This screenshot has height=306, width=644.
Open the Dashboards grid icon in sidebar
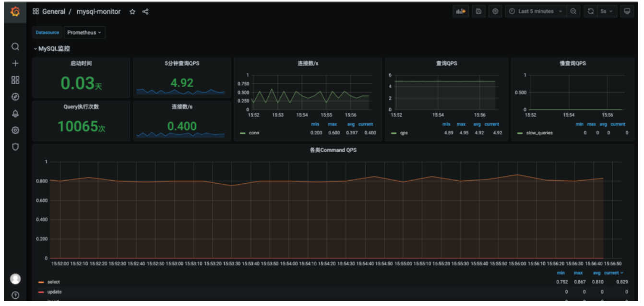(x=15, y=80)
